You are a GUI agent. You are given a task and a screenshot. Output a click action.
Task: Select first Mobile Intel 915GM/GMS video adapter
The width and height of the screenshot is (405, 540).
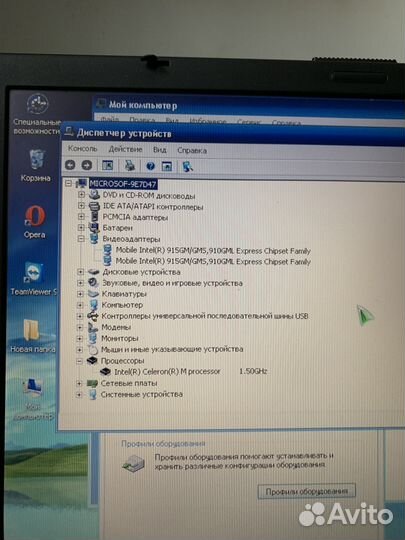click(x=213, y=250)
